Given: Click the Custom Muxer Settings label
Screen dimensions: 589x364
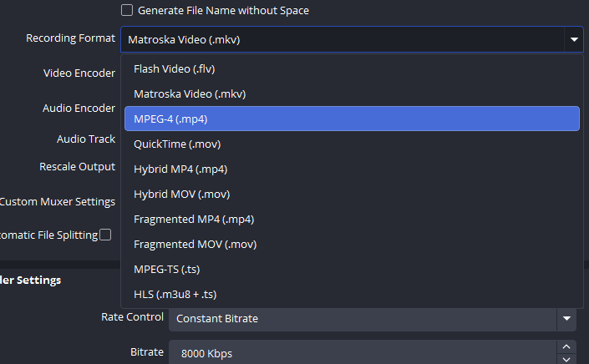Looking at the screenshot, I should 58,202.
